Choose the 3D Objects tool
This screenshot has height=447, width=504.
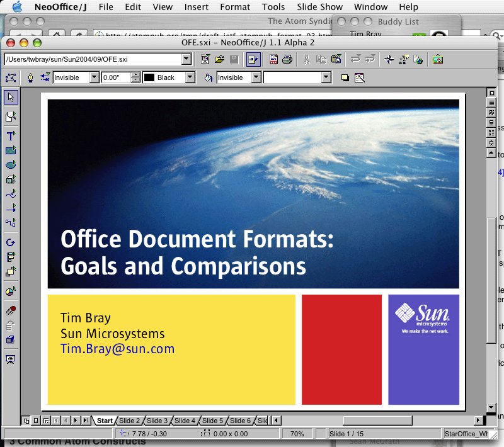(x=11, y=179)
